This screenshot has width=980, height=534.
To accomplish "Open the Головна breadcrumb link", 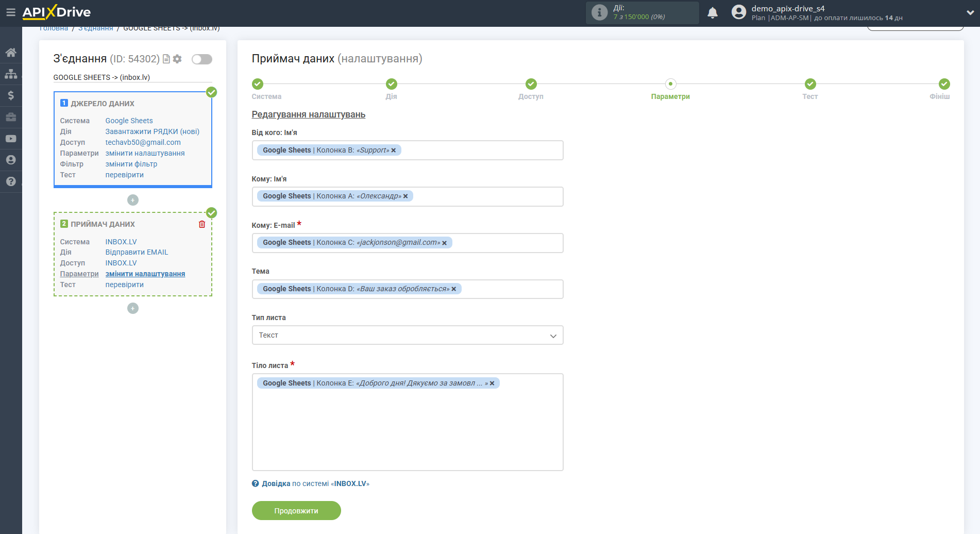I will pos(54,28).
